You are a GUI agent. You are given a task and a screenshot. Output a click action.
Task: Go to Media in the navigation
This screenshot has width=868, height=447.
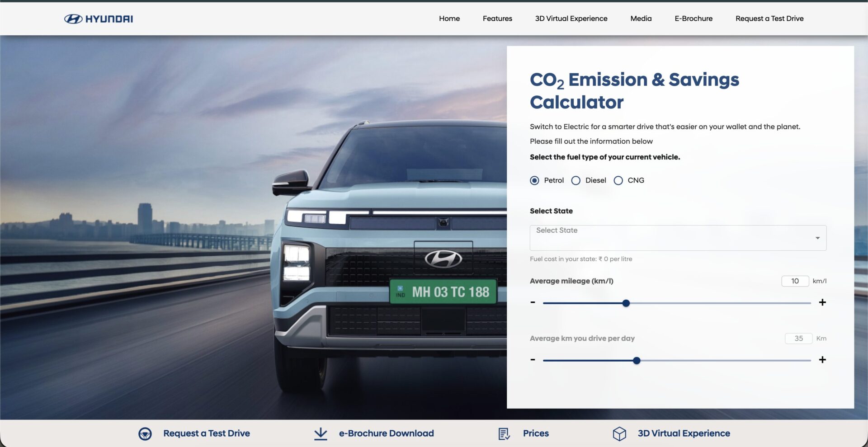(641, 19)
